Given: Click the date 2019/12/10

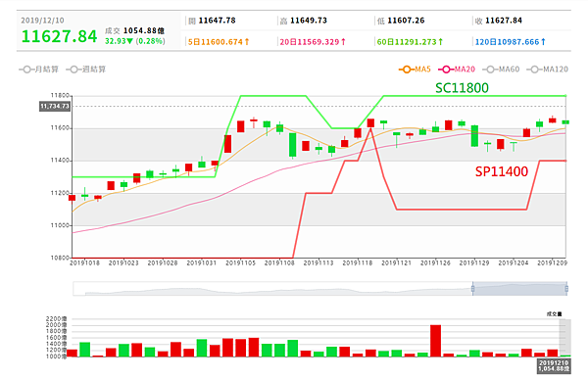Looking at the screenshot, I should point(42,21).
